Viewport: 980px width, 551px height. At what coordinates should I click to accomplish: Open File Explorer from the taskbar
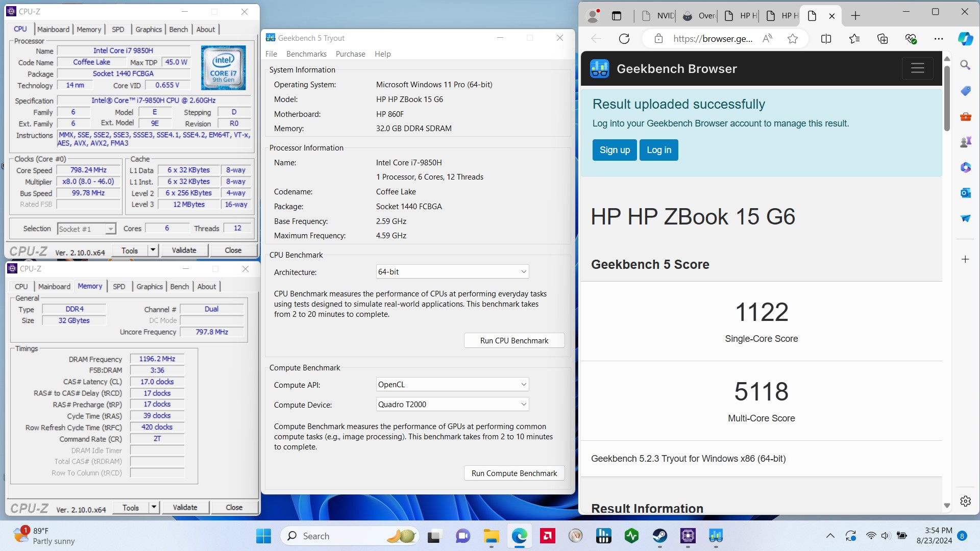click(x=491, y=536)
